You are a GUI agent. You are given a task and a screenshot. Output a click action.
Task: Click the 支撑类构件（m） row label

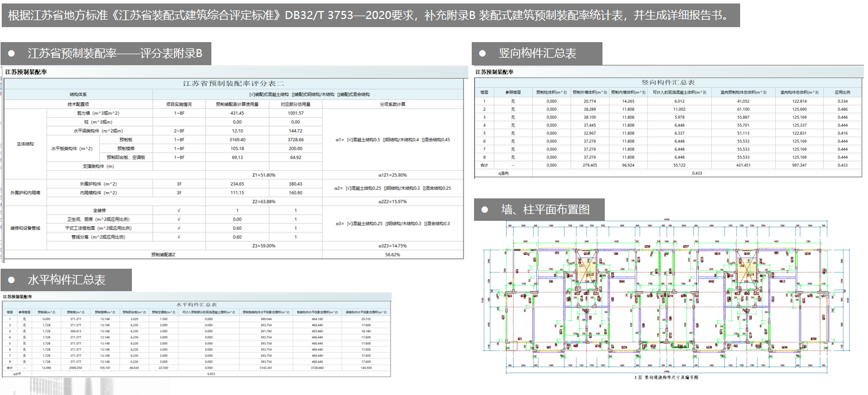(98, 166)
